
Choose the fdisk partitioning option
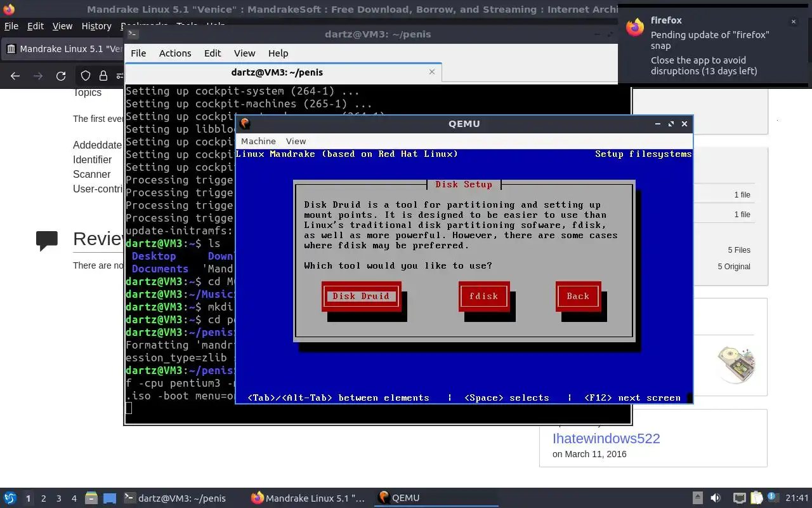tap(483, 296)
